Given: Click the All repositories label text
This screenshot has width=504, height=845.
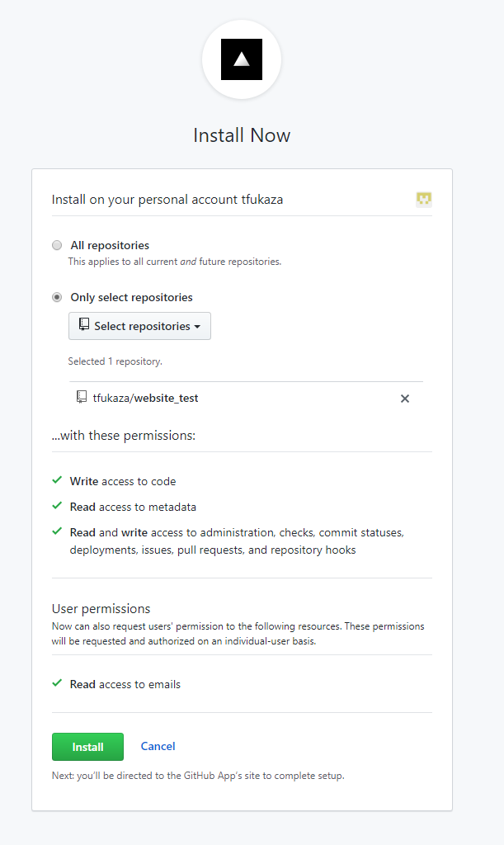Looking at the screenshot, I should [110, 245].
